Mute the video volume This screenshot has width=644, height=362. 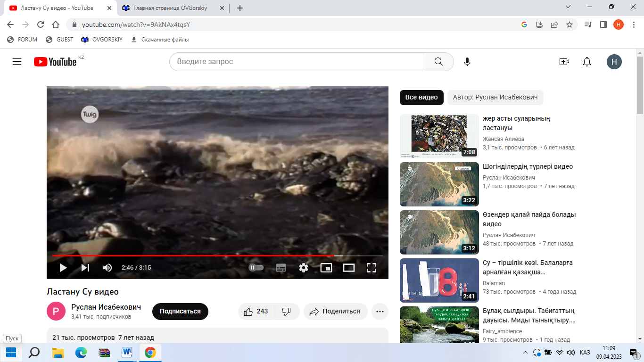click(x=107, y=268)
